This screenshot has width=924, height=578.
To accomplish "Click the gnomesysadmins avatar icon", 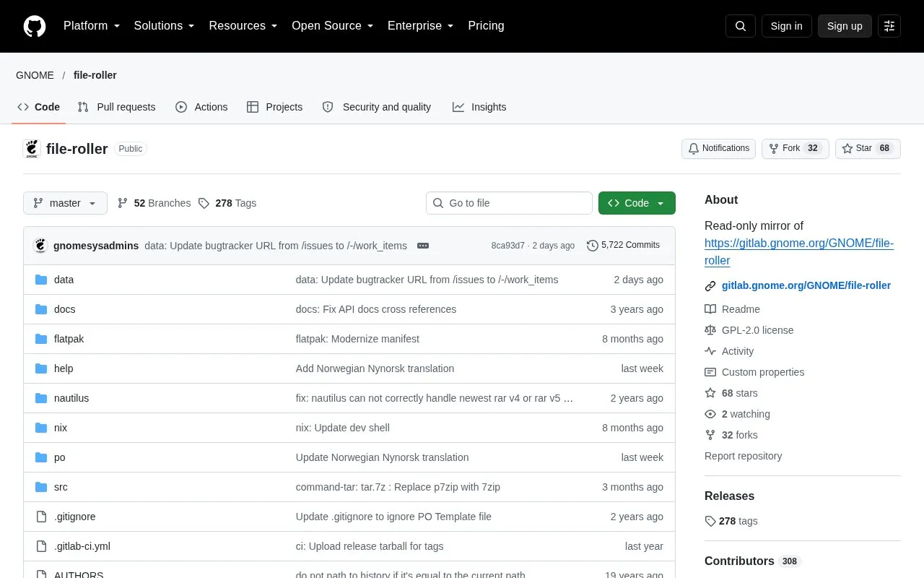I will click(40, 246).
